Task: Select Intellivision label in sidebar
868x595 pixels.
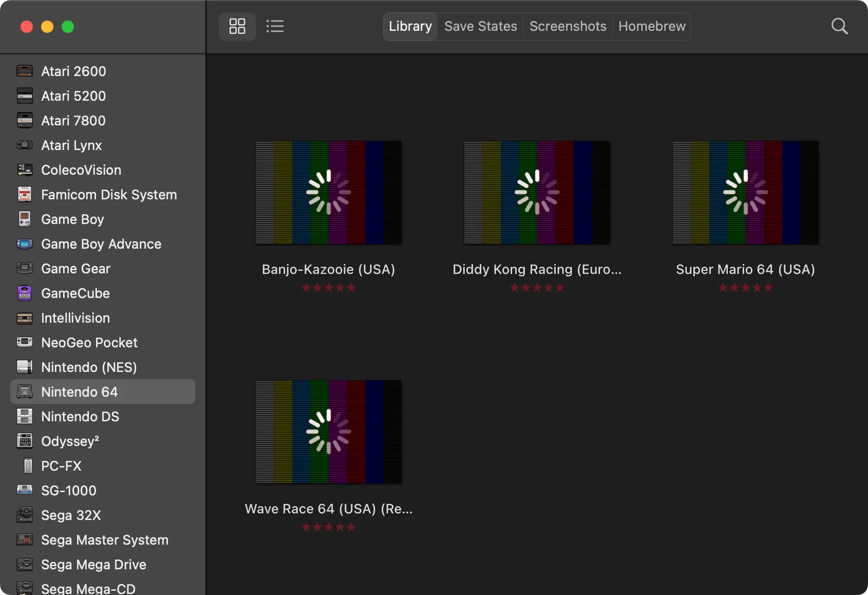Action: pos(76,318)
